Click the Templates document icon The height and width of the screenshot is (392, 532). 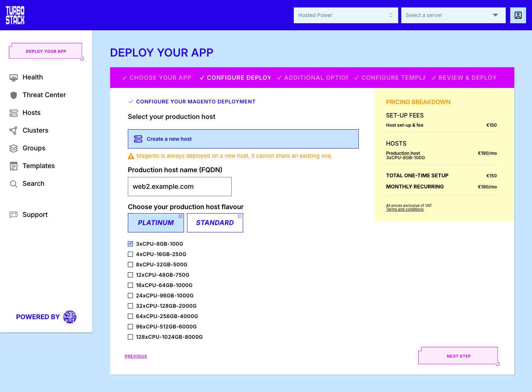tap(14, 166)
